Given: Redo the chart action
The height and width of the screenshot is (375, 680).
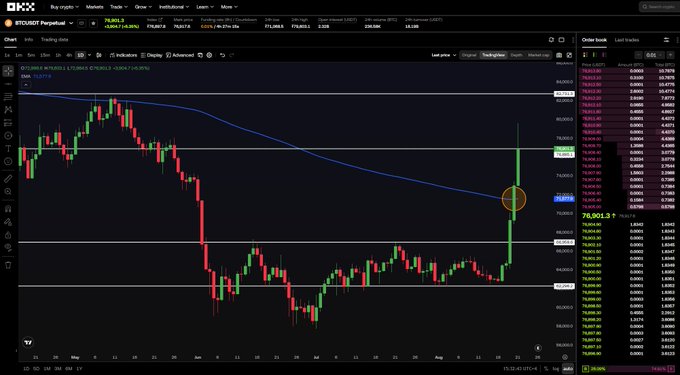Looking at the screenshot, I should pos(232,55).
